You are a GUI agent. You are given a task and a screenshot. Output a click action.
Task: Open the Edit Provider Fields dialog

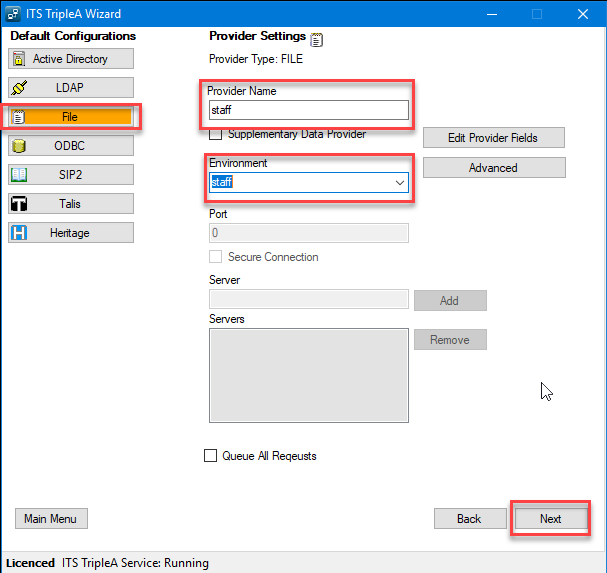(493, 138)
